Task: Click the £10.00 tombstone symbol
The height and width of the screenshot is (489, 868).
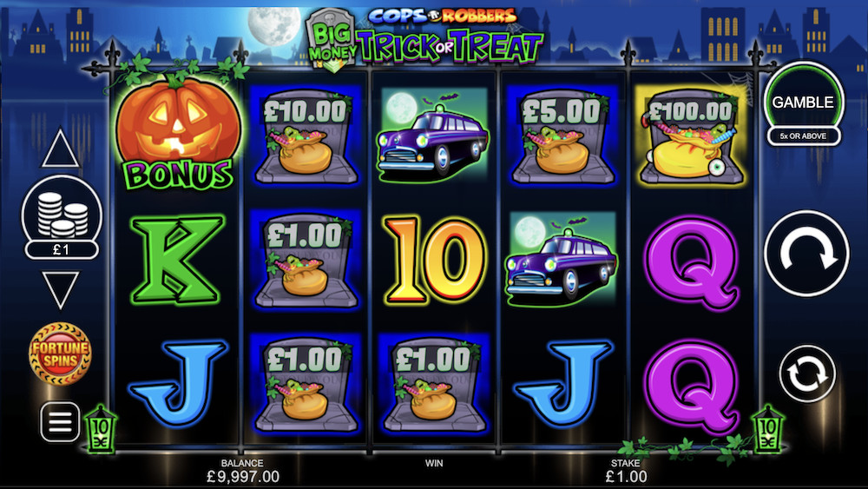Action: click(306, 136)
